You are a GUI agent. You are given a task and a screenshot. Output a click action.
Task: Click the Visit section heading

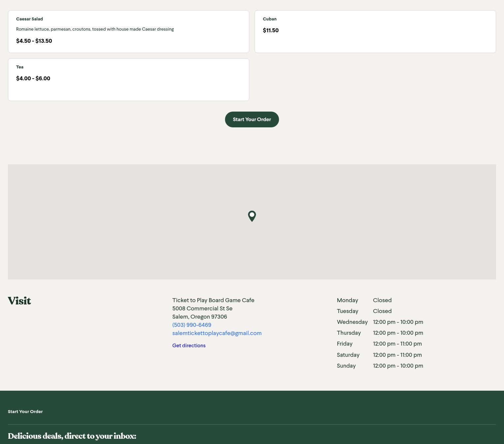click(19, 301)
